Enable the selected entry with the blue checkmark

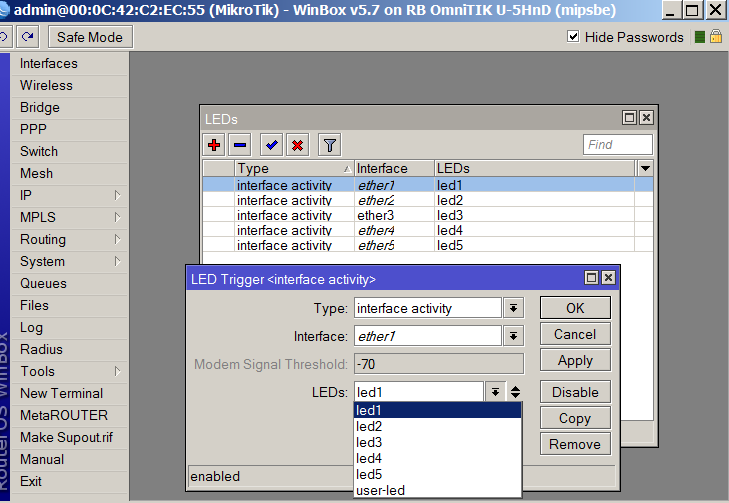(x=272, y=145)
